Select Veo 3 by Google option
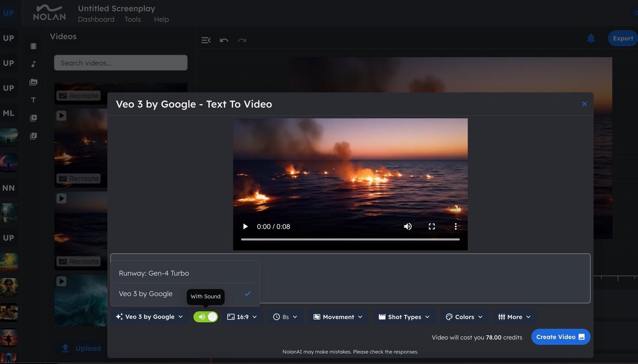 [146, 294]
